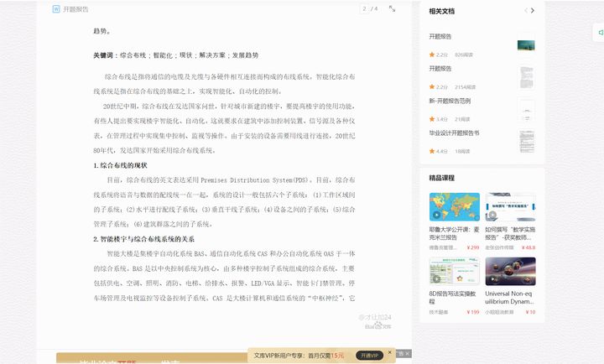Click the ¥199 course price
This screenshot has width=604, height=364.
[x=473, y=312]
